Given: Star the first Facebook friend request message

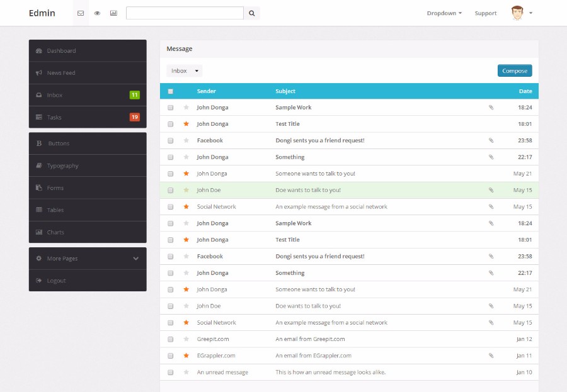Looking at the screenshot, I should (186, 140).
